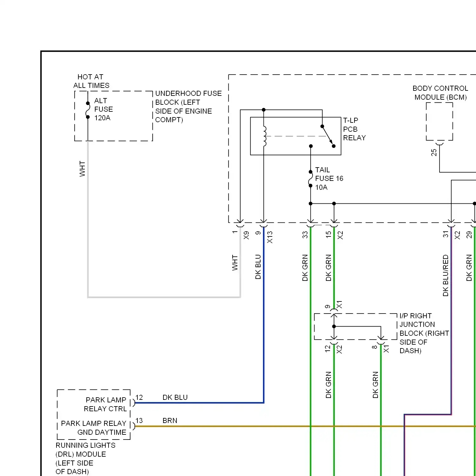This screenshot has height=476, width=476.
Task: Click the DK BLU/RED wire label
Action: pos(446,275)
